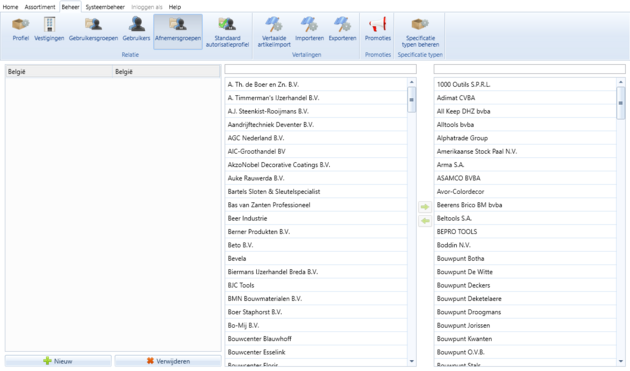Screen dimensions: 630x371
Task: Select 'Bevela' entry
Action: (316, 258)
